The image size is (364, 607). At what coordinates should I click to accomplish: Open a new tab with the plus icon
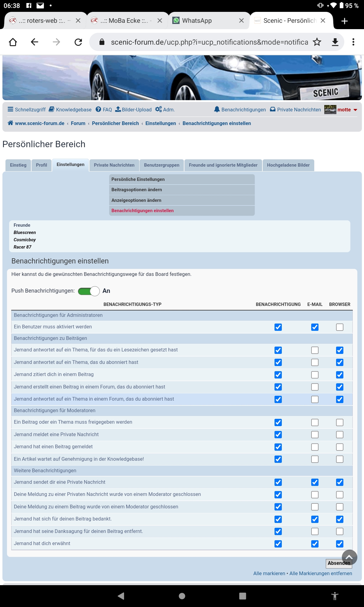click(x=345, y=21)
